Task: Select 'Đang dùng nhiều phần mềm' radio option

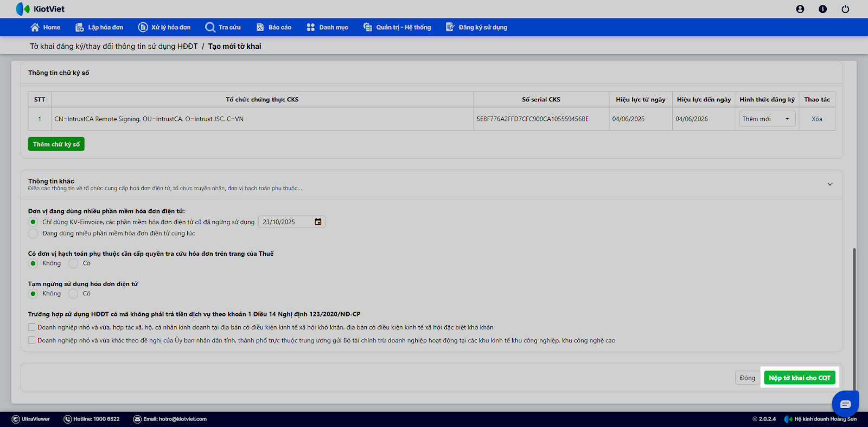Action: [33, 234]
